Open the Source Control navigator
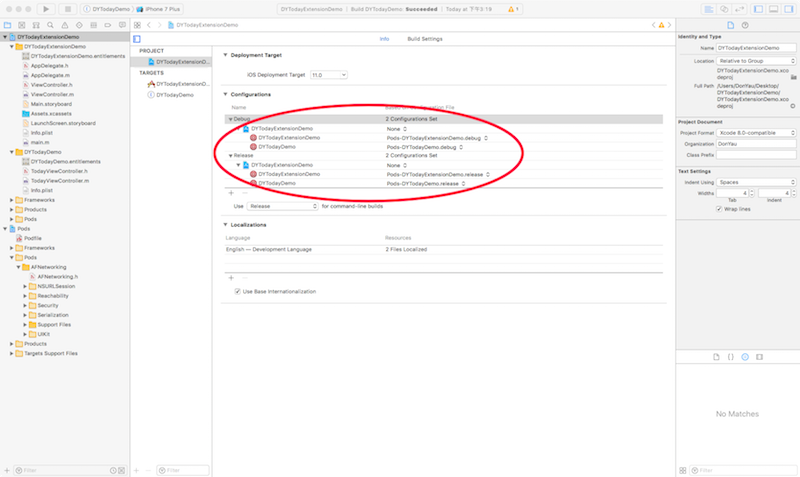Viewport: 800px width, 477px height. point(22,25)
